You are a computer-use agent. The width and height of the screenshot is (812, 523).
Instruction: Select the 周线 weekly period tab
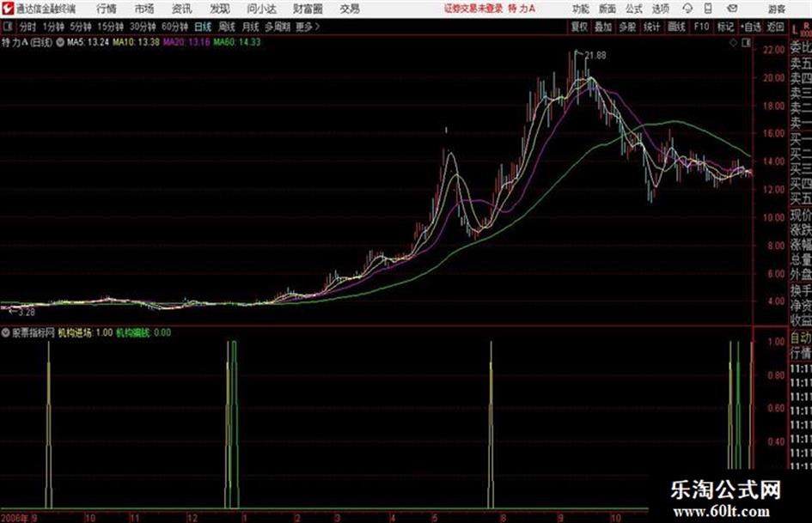pyautogui.click(x=227, y=27)
